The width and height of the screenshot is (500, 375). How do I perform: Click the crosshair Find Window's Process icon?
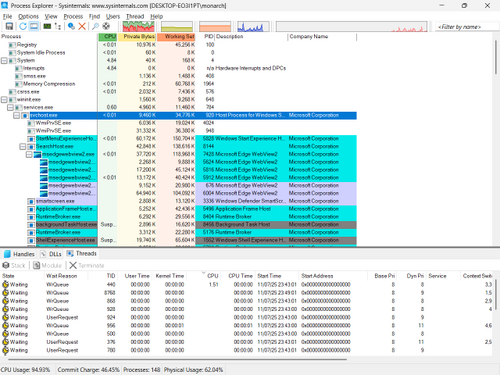[106, 26]
